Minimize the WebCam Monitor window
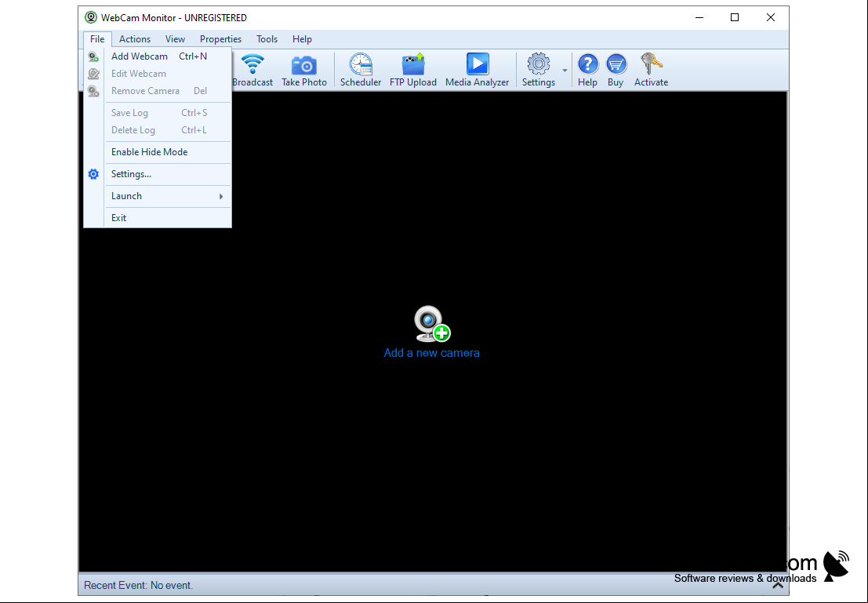Screen dimensions: 868x603 point(699,18)
